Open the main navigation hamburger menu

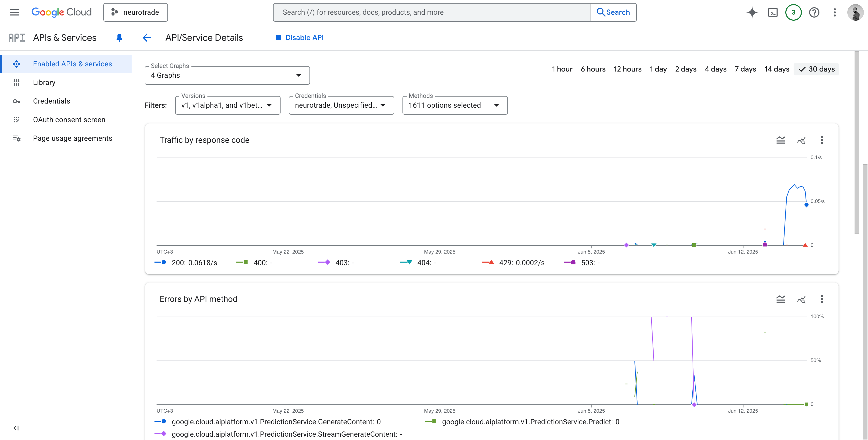coord(14,12)
